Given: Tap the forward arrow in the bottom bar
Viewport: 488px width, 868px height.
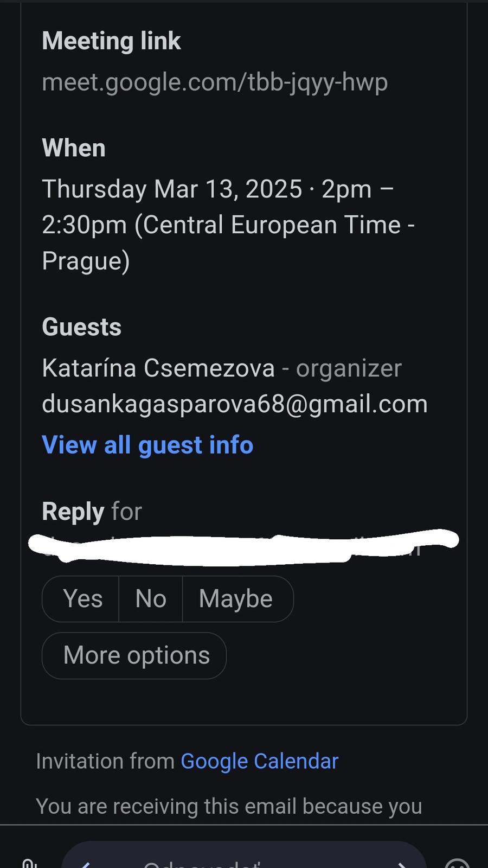Looking at the screenshot, I should point(402,864).
